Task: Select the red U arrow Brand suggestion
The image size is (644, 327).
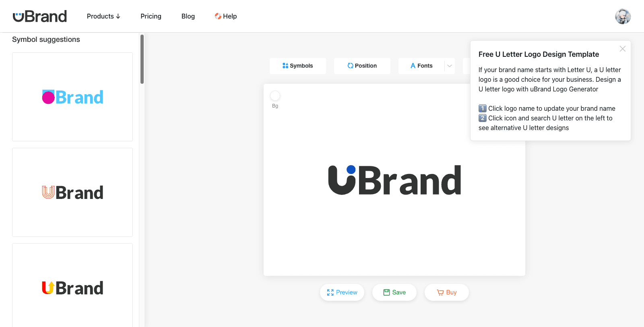Action: (72, 285)
